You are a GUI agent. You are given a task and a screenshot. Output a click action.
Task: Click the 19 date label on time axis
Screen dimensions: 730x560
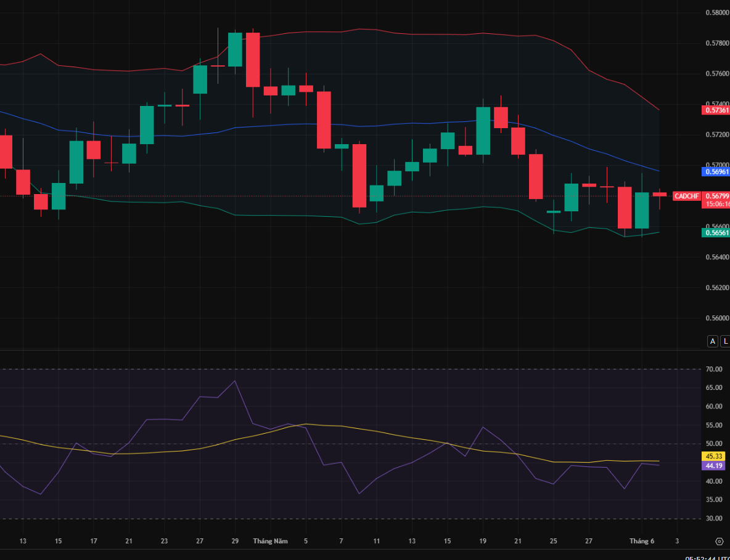coord(482,542)
